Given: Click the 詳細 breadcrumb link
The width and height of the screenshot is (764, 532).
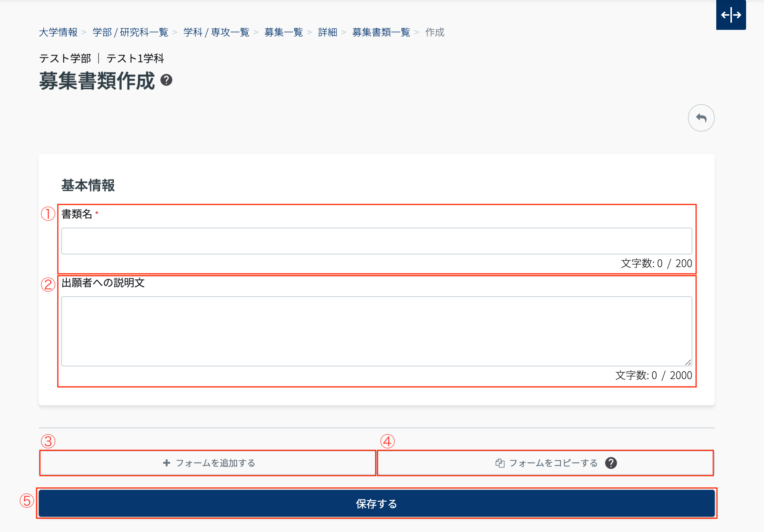Looking at the screenshot, I should 328,32.
